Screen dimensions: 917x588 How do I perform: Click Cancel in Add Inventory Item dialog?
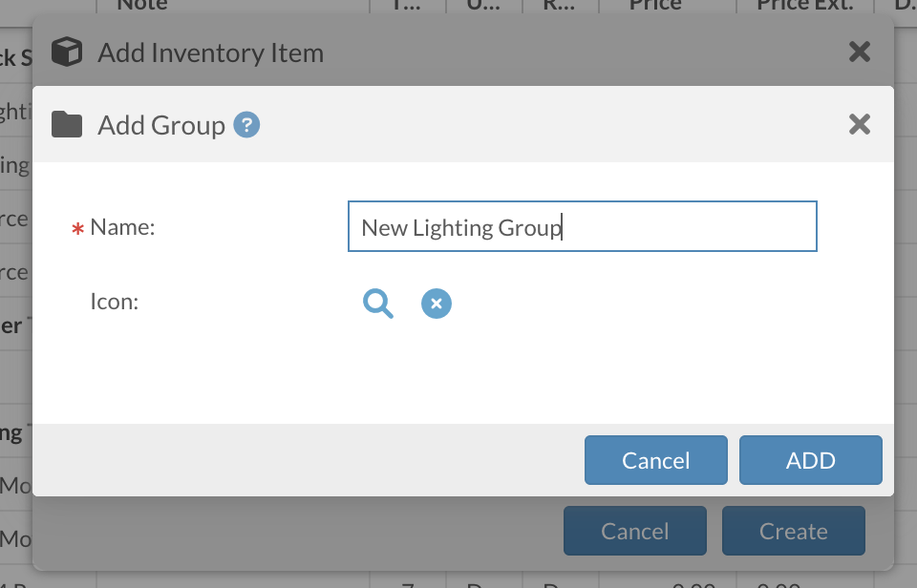point(634,532)
